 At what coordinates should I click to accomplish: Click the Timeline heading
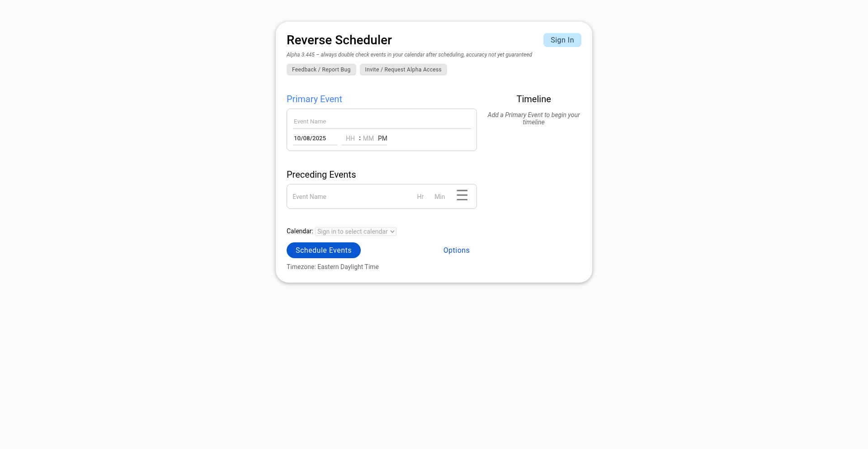533,99
